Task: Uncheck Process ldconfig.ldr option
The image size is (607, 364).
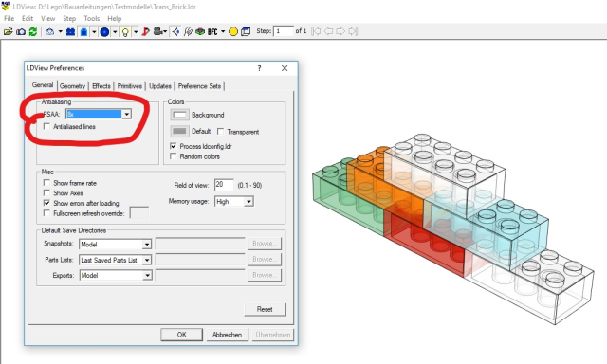Action: (x=174, y=146)
